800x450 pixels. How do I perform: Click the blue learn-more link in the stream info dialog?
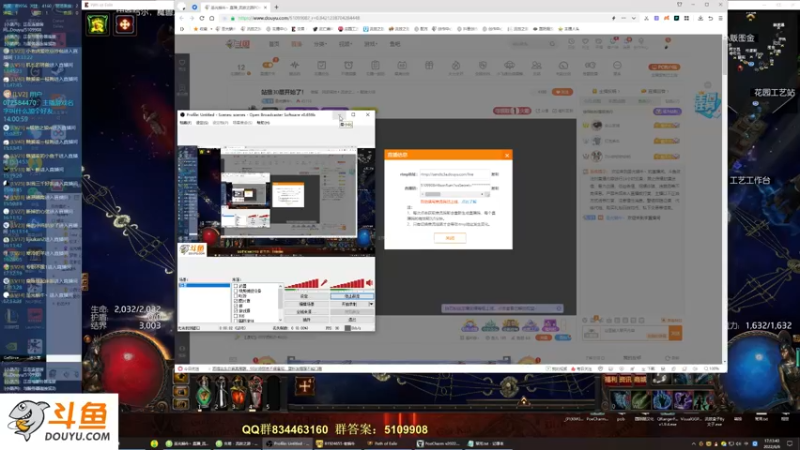pos(469,202)
